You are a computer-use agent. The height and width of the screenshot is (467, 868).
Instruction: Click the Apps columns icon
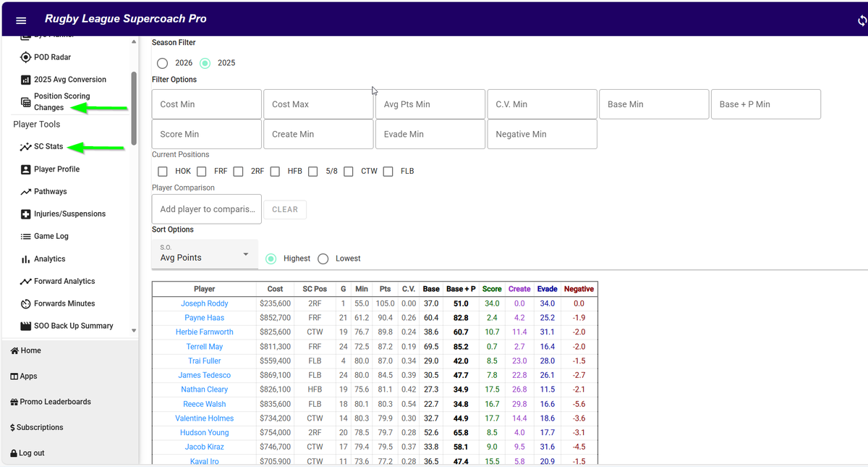click(x=14, y=376)
